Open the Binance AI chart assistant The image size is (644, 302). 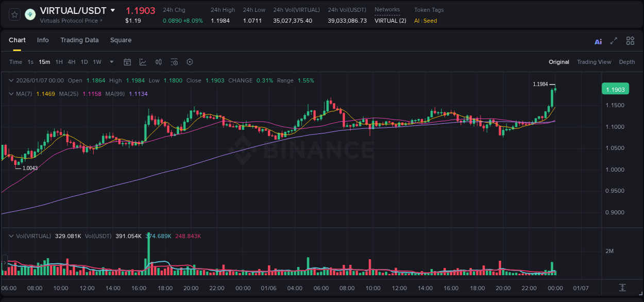[598, 41]
